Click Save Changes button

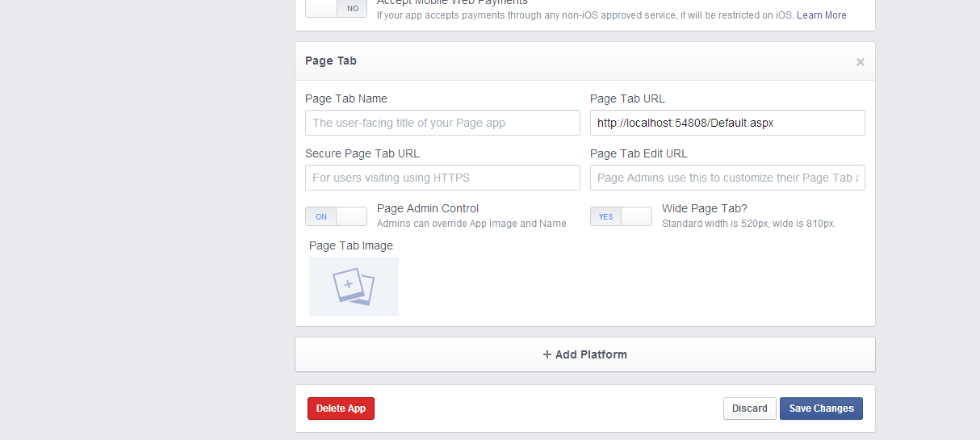tap(821, 409)
